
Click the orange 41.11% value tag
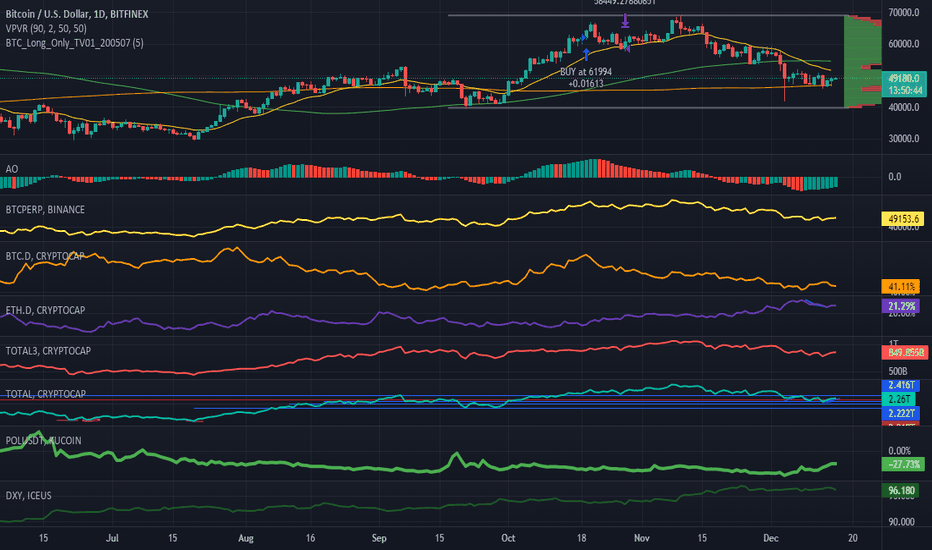(x=901, y=287)
